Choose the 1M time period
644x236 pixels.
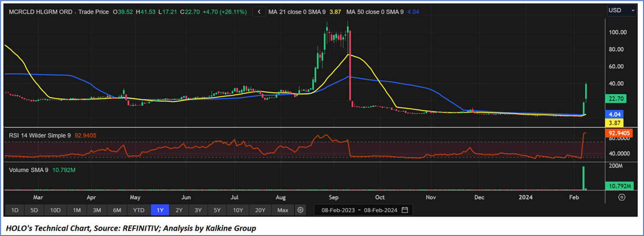(77, 210)
